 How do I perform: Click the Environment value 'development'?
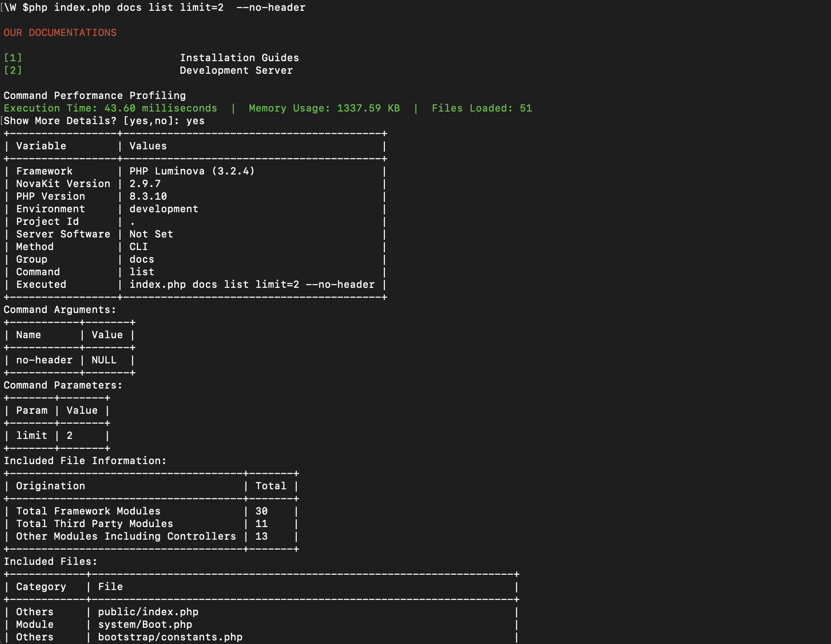pos(164,209)
